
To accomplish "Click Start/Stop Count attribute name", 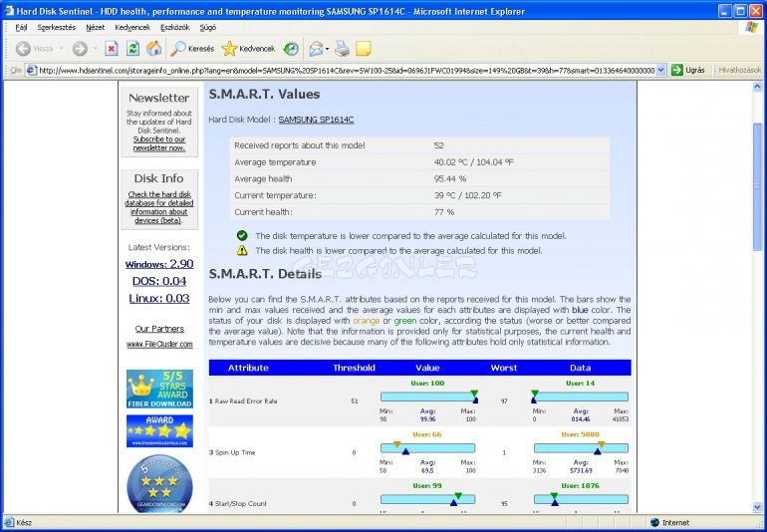I will [x=238, y=504].
